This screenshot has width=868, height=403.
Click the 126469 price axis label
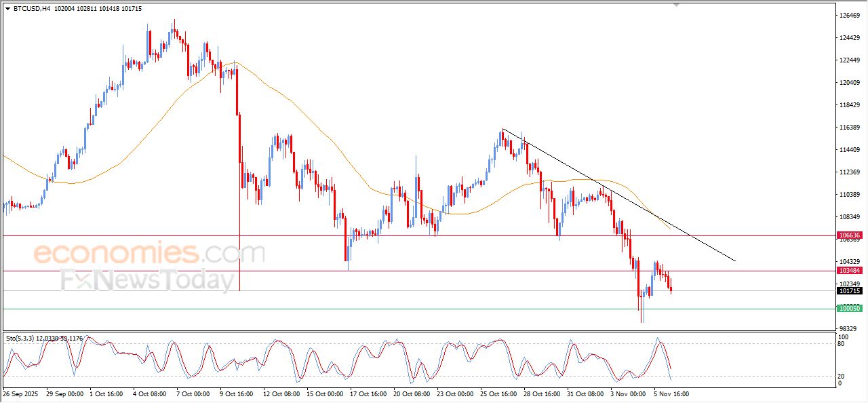[x=849, y=15]
